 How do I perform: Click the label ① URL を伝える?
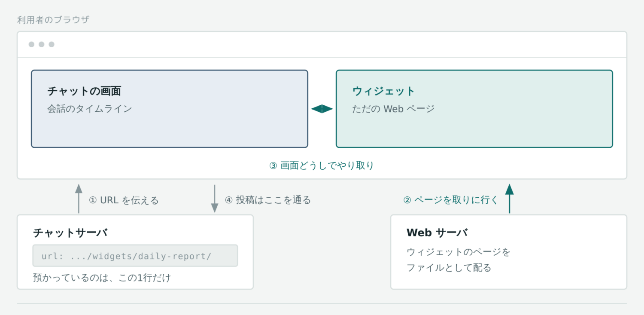click(x=124, y=200)
